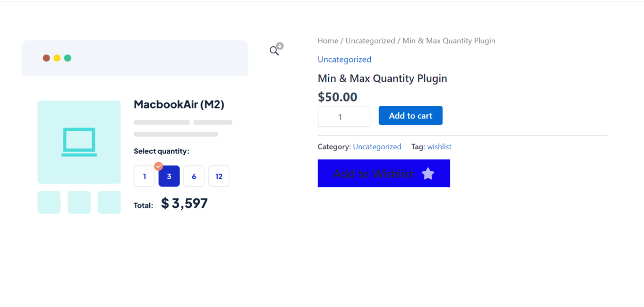Image resolution: width=644 pixels, height=307 pixels.
Task: Click the orange checkmark badge above quantity 3
Action: point(159,166)
